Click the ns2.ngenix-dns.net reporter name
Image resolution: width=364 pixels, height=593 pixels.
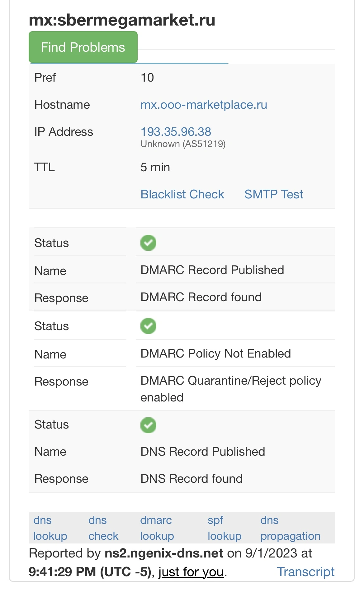click(164, 553)
